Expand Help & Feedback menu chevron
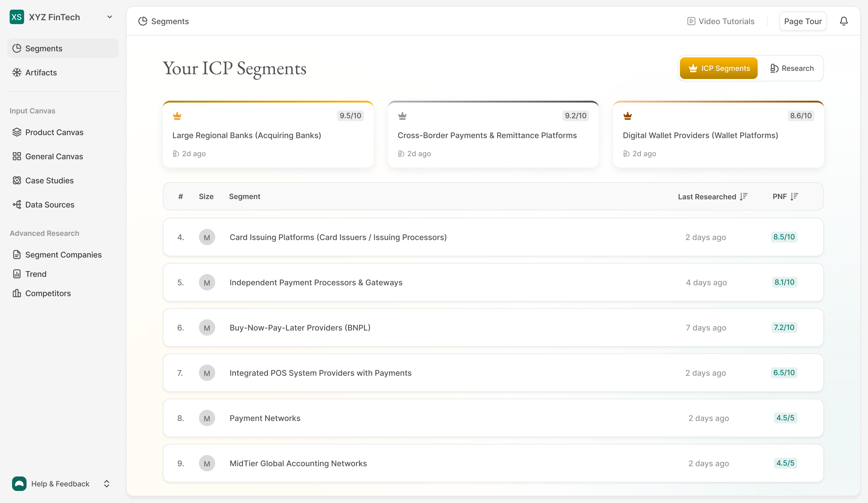Image resolution: width=868 pixels, height=503 pixels. [x=106, y=484]
